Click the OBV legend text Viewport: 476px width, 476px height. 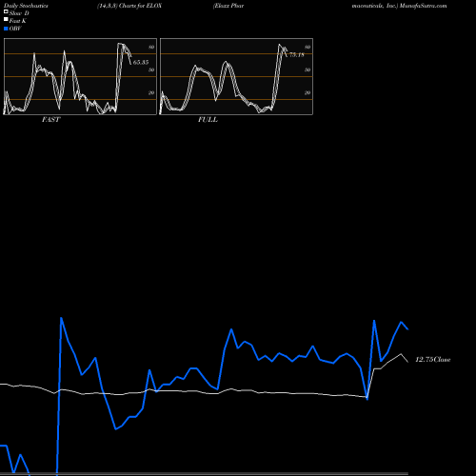(x=15, y=29)
